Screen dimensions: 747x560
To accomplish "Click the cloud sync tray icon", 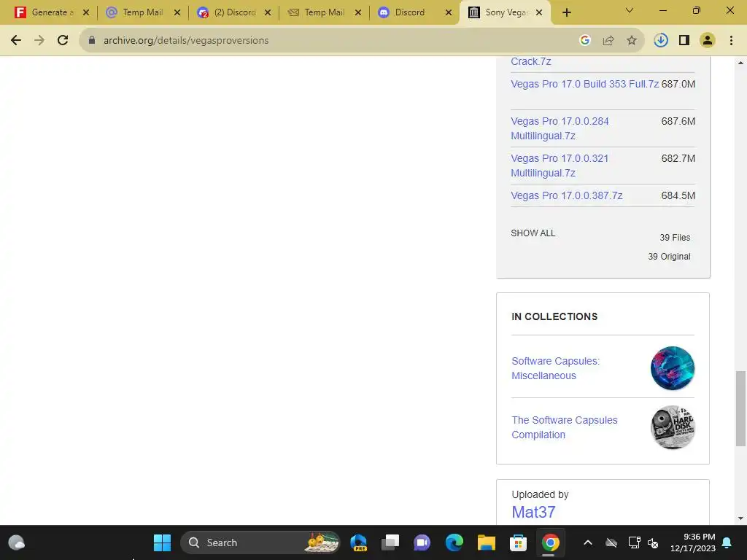I will (x=611, y=542).
